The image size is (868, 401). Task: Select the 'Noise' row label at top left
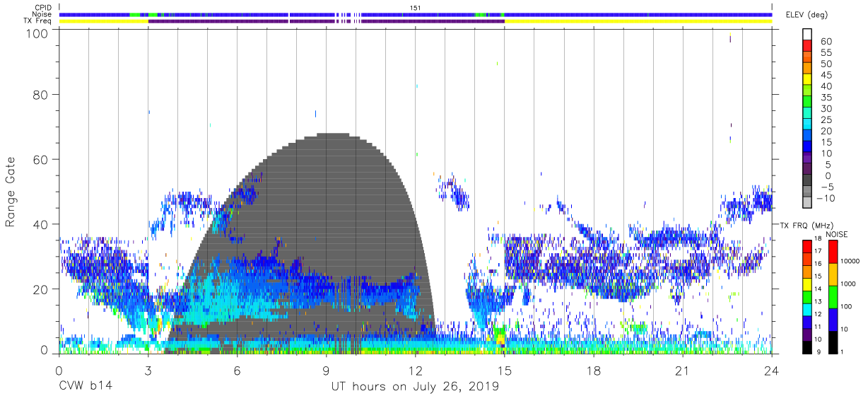tap(42, 14)
